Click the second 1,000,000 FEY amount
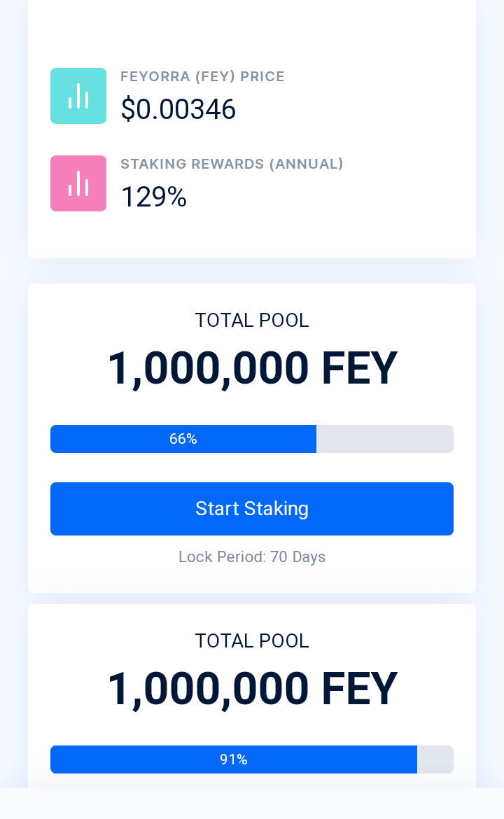 pyautogui.click(x=252, y=689)
